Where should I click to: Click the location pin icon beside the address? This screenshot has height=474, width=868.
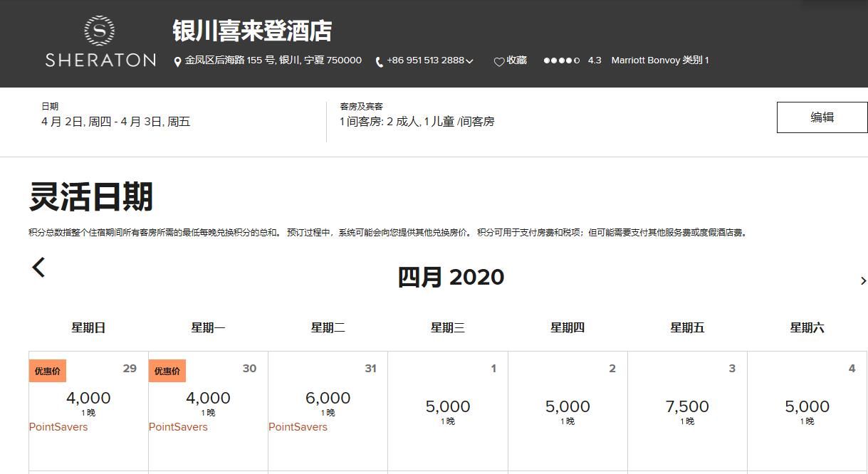pyautogui.click(x=178, y=62)
